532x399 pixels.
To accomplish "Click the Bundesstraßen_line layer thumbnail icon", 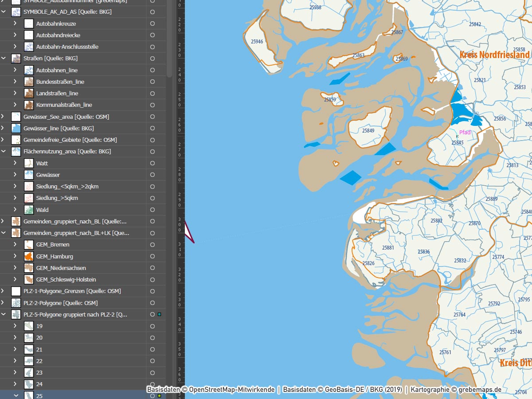I will [29, 82].
